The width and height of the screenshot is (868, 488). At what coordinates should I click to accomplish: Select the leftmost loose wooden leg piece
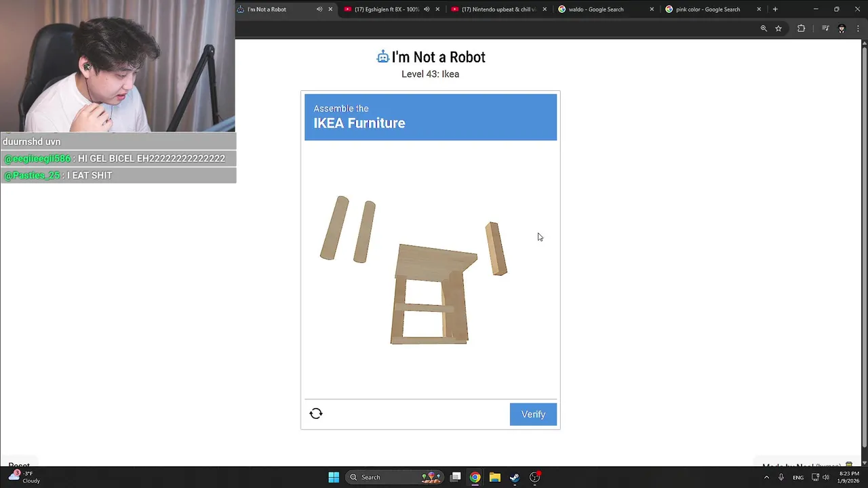pyautogui.click(x=334, y=228)
